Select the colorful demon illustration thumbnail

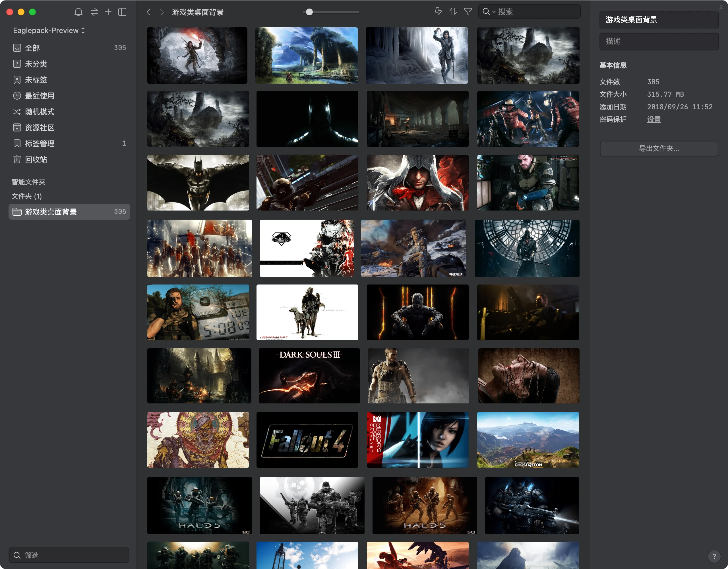coord(198,440)
